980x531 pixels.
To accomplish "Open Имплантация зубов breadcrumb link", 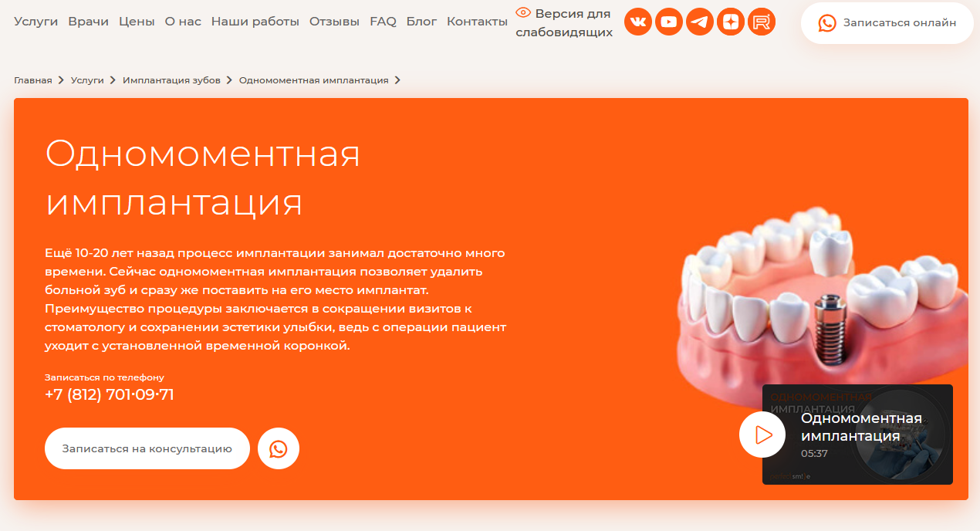I will tap(171, 80).
